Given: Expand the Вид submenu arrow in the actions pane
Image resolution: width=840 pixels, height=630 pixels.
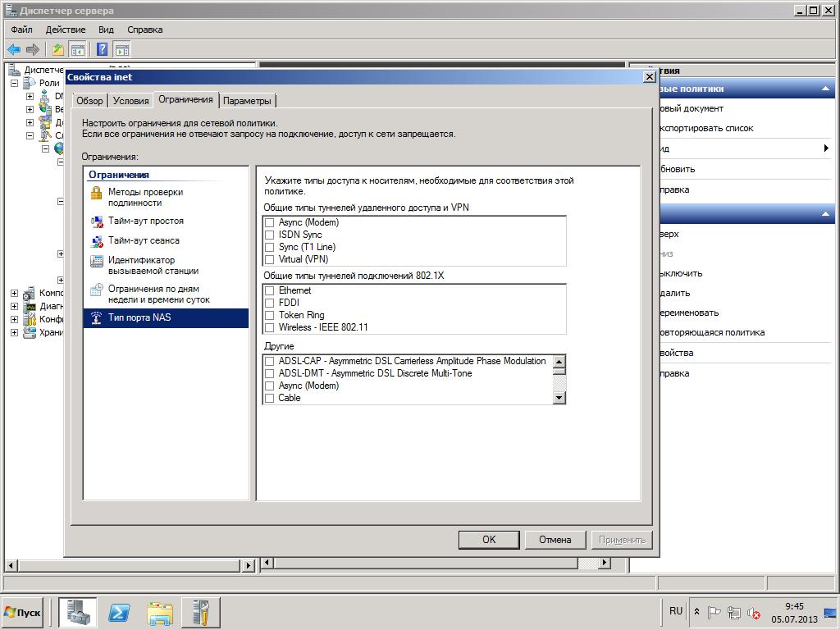Looking at the screenshot, I should coord(826,148).
